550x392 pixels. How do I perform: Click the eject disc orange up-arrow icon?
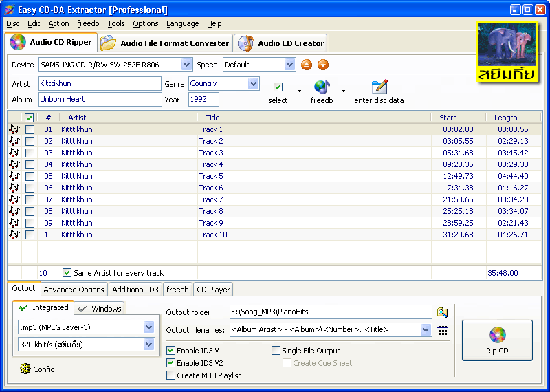(306, 65)
